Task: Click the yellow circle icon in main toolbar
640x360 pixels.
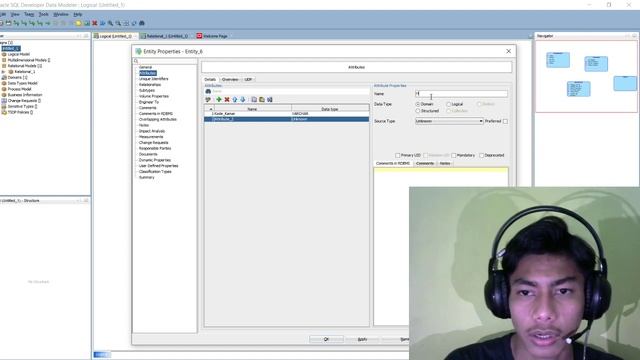Action: pyautogui.click(x=79, y=23)
